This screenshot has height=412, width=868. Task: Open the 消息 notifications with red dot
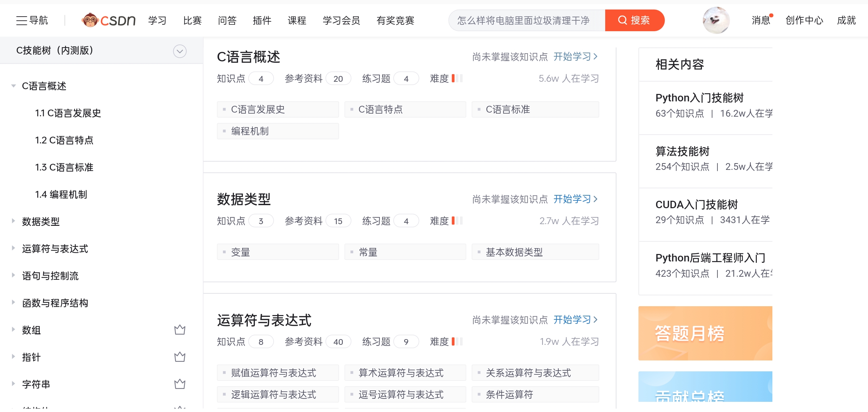point(761,20)
